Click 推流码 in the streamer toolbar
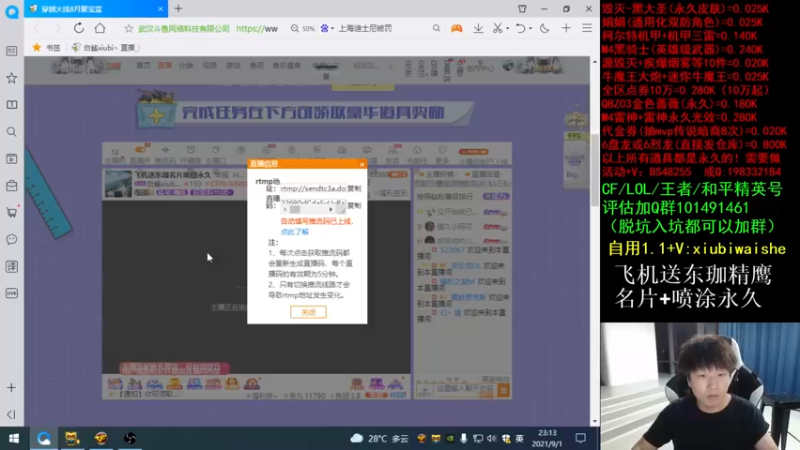The image size is (800, 450). click(165, 155)
